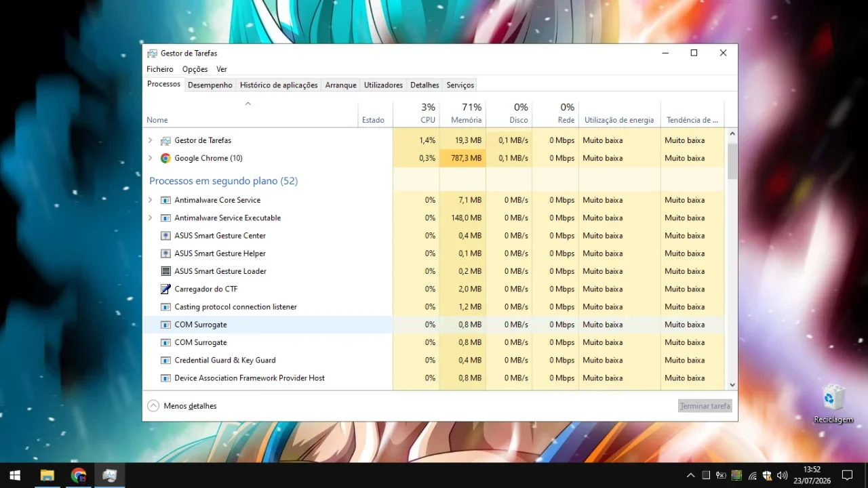The width and height of the screenshot is (868, 488).
Task: Open File Explorer from the taskbar
Action: click(47, 475)
